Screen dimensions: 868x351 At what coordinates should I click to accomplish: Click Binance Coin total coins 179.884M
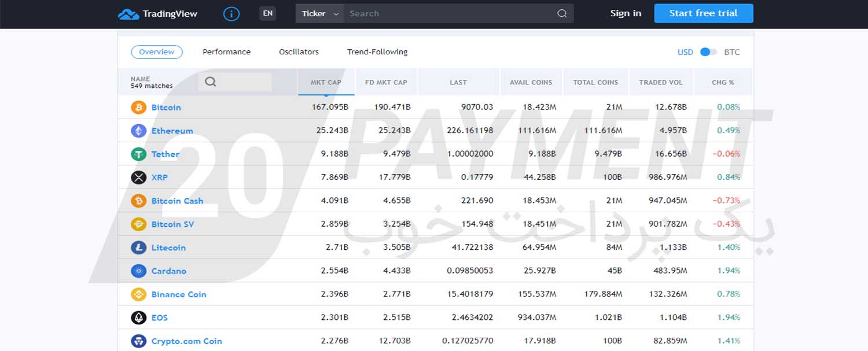[604, 294]
